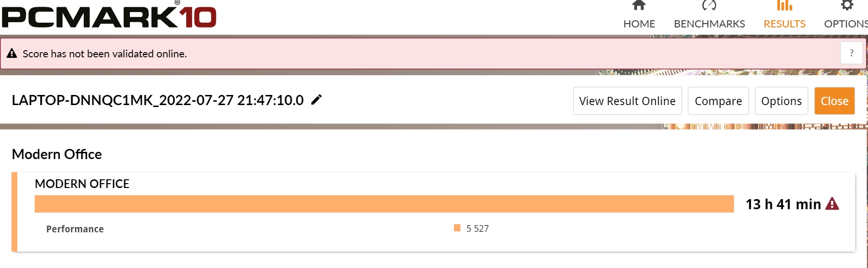Click the Benchmarks gauge icon
The image size is (868, 268).
709,5
